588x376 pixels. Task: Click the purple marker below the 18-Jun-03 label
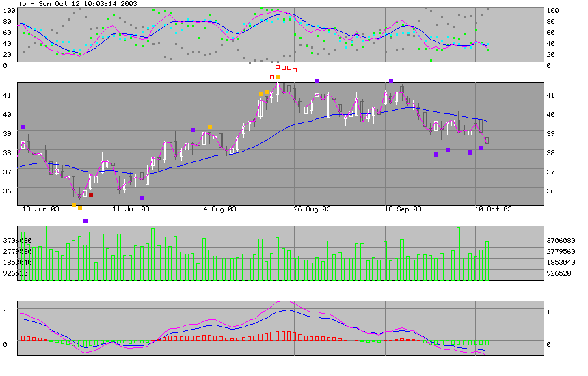[x=85, y=221]
